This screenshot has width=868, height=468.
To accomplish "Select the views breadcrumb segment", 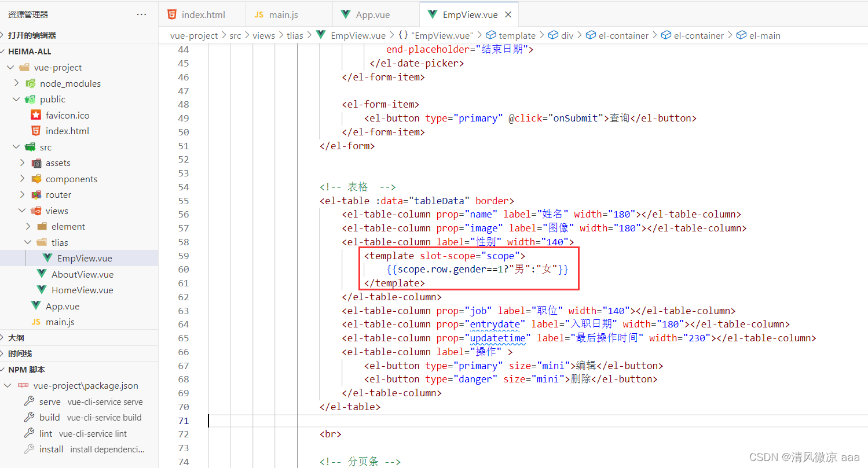I will [263, 35].
